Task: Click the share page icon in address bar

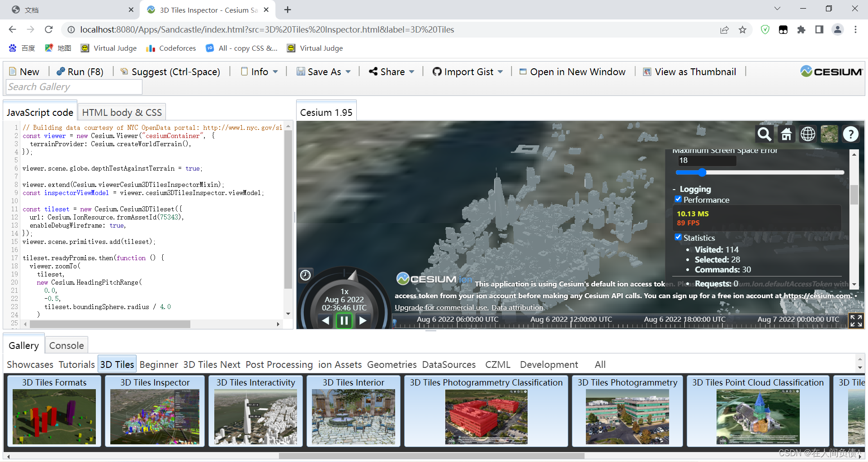Action: (724, 30)
